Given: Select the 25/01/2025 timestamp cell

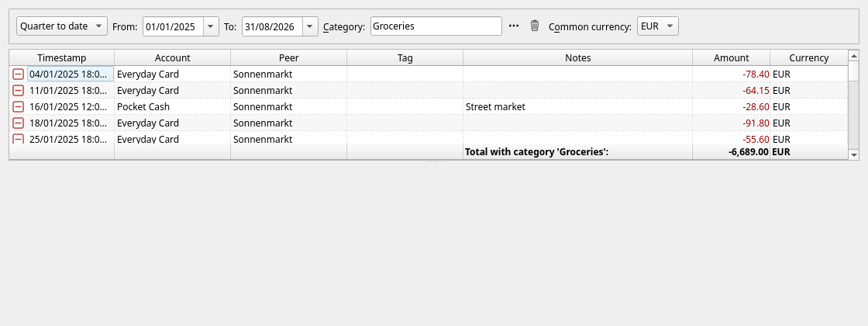Looking at the screenshot, I should (x=71, y=139).
